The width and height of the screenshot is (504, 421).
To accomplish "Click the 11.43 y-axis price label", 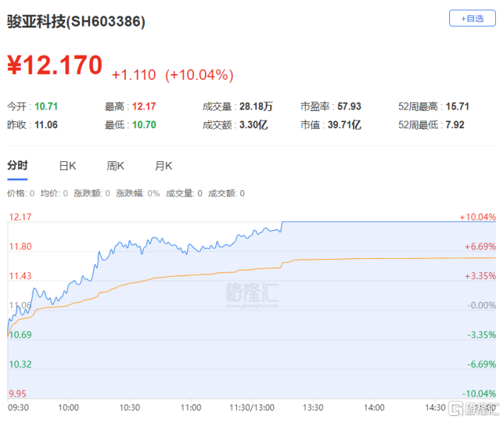I will click(20, 276).
